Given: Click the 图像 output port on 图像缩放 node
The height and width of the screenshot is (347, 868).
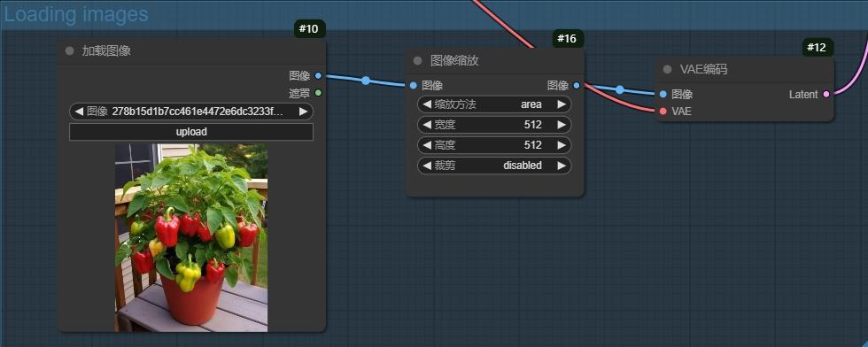Looking at the screenshot, I should [577, 85].
